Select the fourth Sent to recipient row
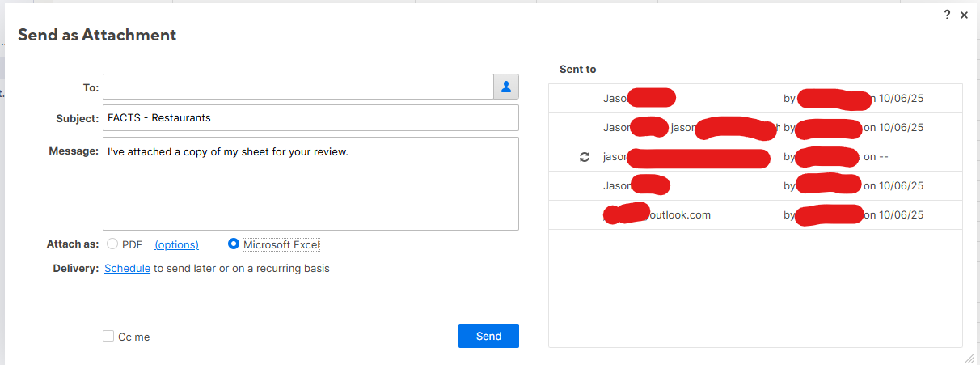 pos(754,186)
